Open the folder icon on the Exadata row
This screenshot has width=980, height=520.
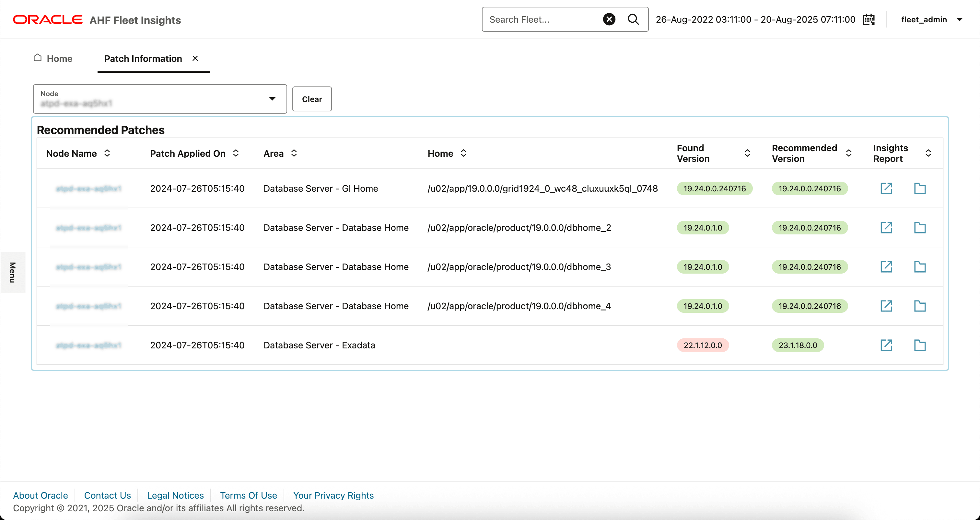tap(920, 345)
